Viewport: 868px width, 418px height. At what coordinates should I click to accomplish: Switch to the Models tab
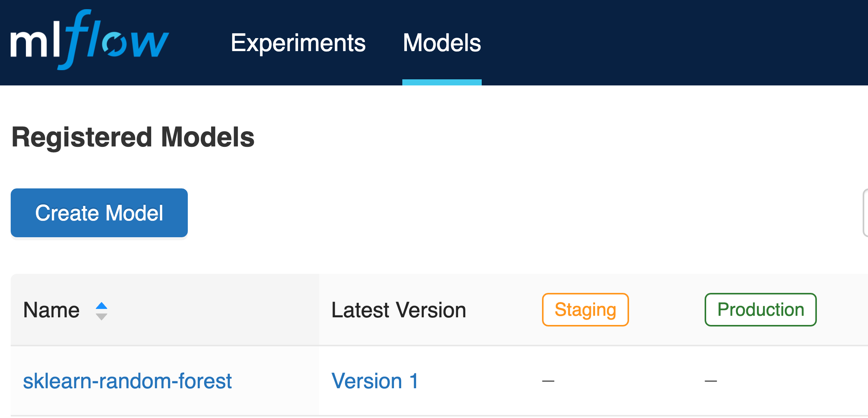[x=442, y=43]
